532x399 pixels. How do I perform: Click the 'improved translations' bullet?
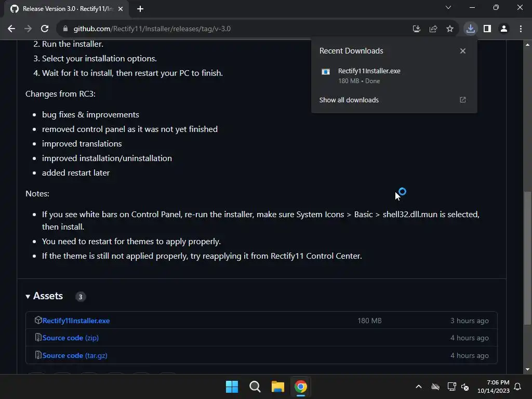pos(82,144)
